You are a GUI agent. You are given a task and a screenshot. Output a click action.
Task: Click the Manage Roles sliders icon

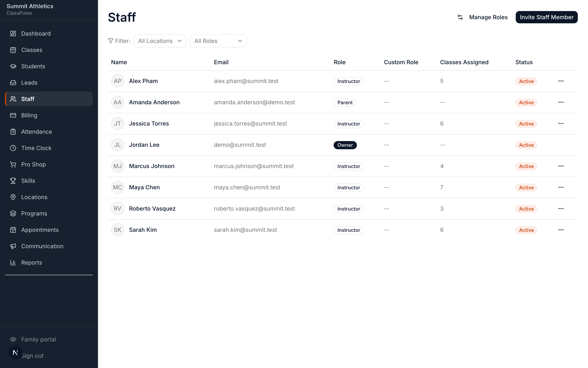pos(460,17)
